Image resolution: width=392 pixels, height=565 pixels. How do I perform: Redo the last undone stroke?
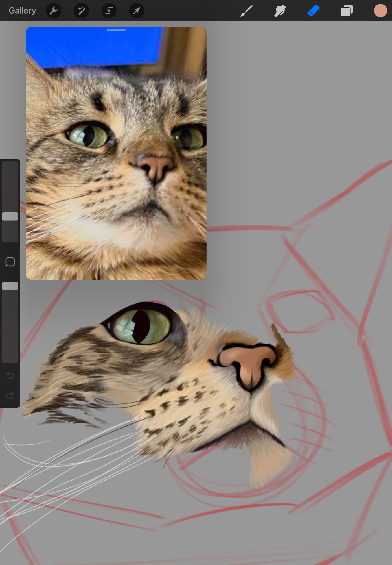coord(10,395)
